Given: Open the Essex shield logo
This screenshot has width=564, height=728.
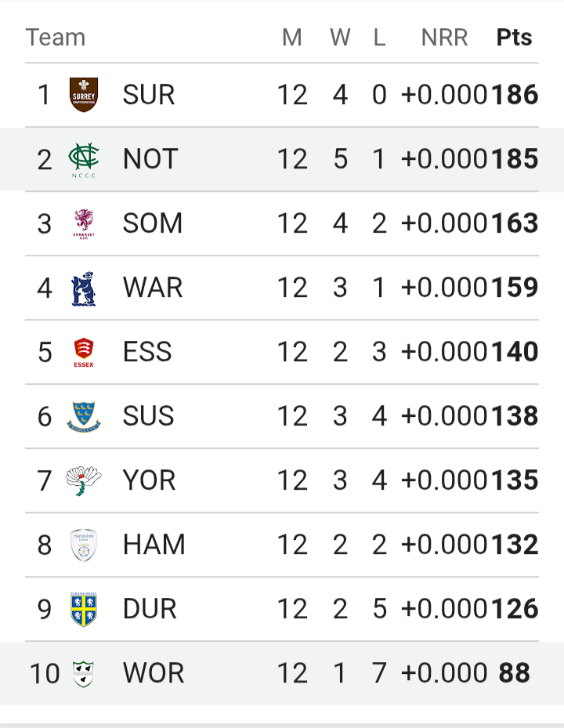Looking at the screenshot, I should coord(84,353).
